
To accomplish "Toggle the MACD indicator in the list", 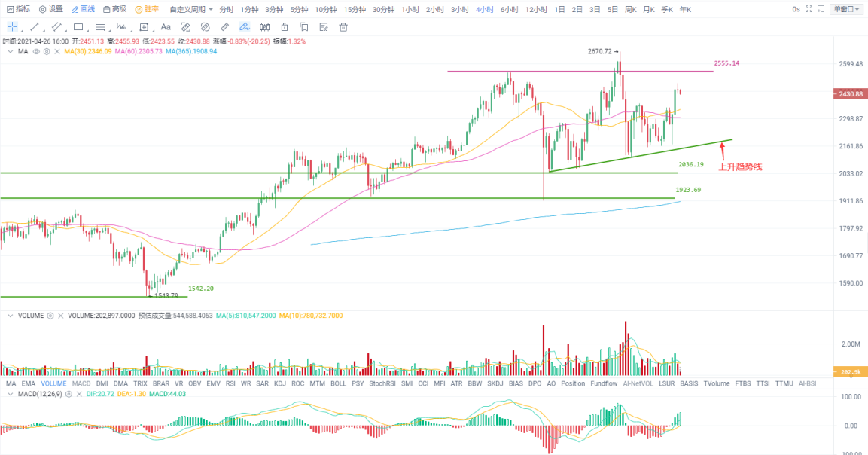I will [81, 383].
